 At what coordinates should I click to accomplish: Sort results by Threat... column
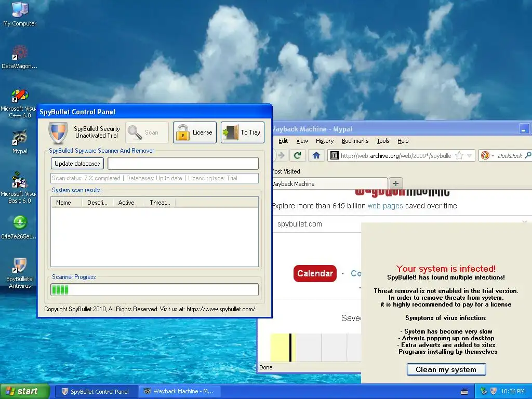[160, 203]
